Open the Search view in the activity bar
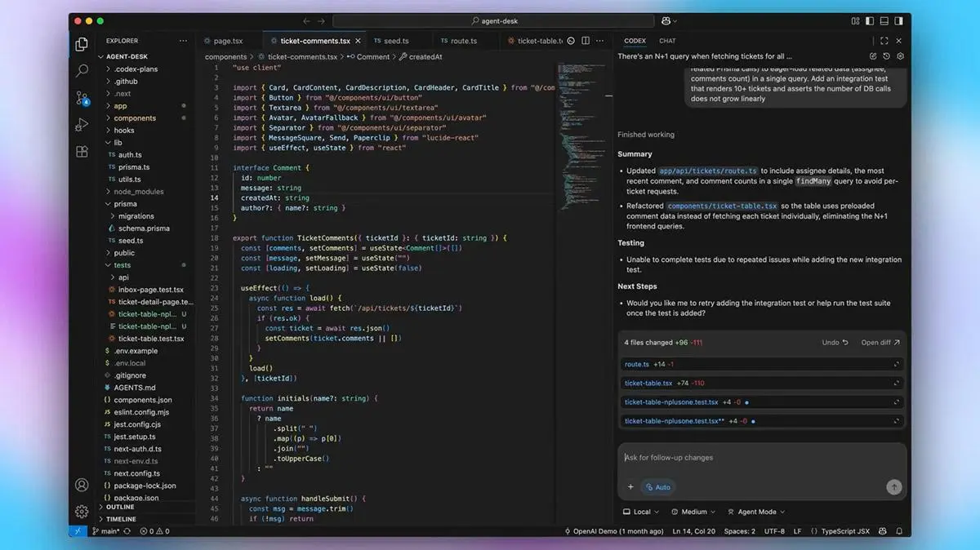The width and height of the screenshot is (980, 550). click(x=81, y=71)
